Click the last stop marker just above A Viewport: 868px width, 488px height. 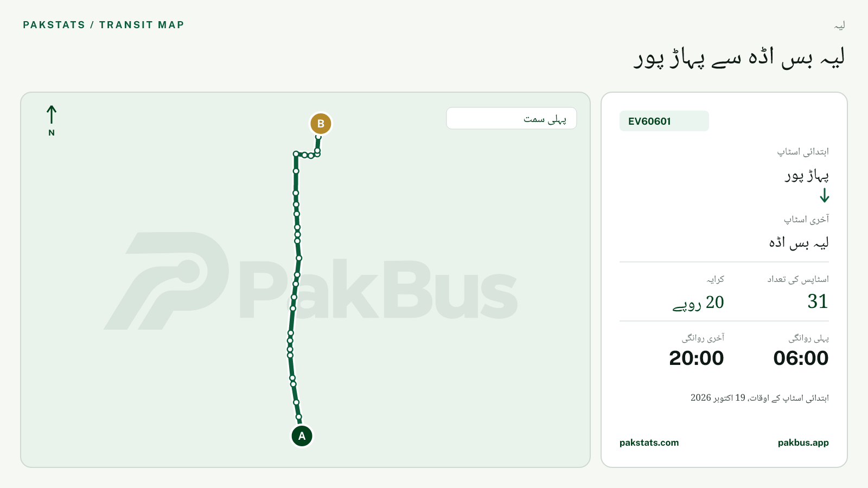coord(299,417)
